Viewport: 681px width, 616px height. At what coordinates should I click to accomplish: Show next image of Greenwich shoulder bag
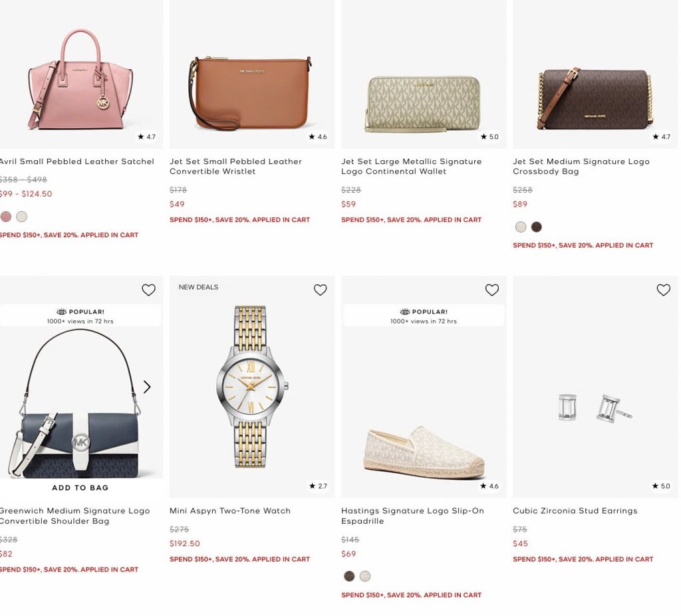pyautogui.click(x=147, y=387)
